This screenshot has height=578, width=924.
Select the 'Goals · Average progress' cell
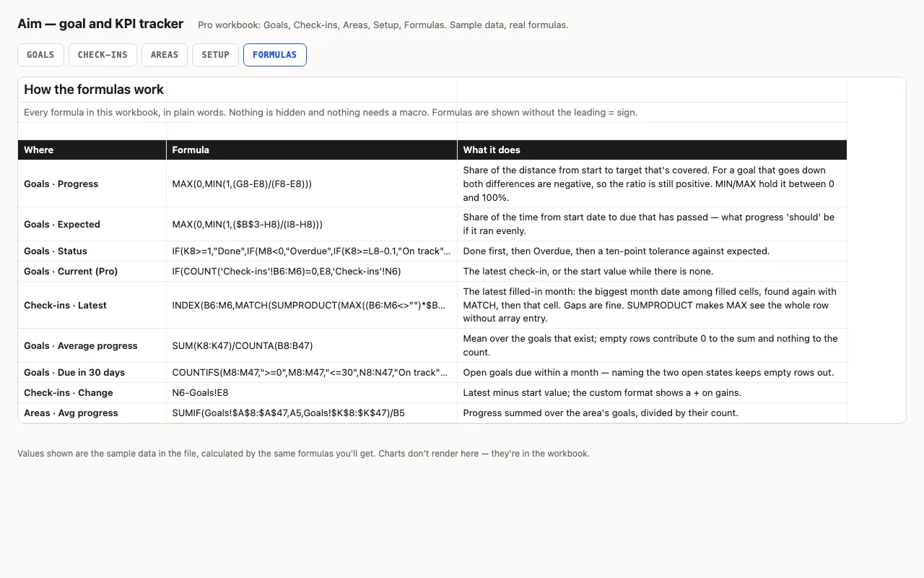[92, 345]
